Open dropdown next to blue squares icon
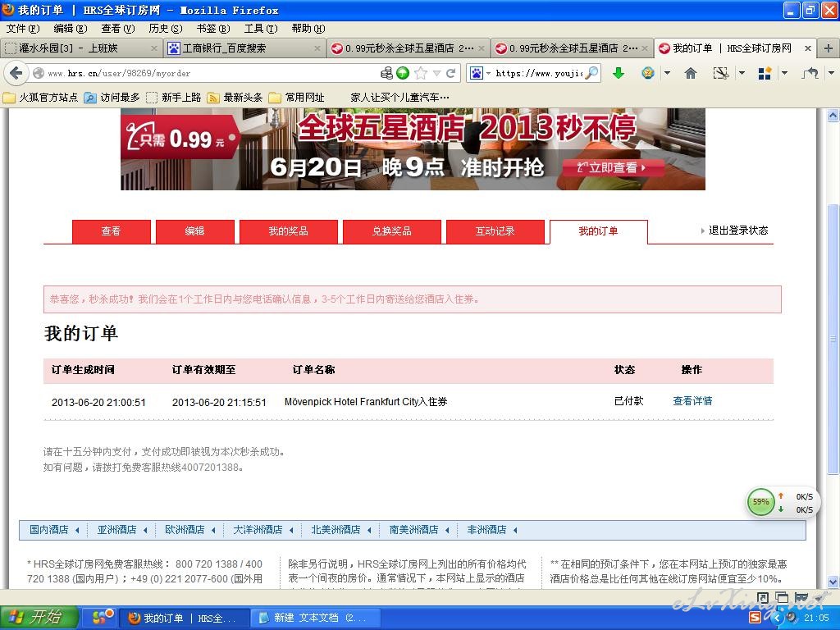Viewport: 840px width, 630px height. [784, 73]
